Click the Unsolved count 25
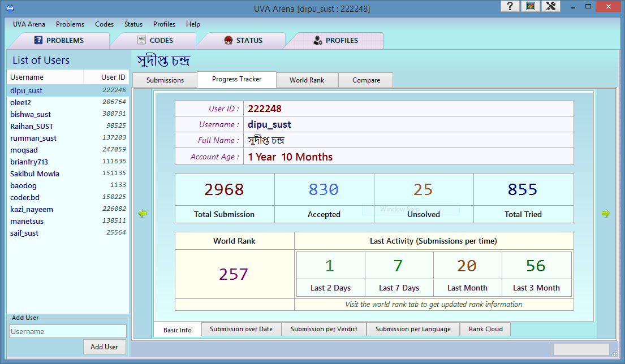This screenshot has width=625, height=364. [x=423, y=189]
